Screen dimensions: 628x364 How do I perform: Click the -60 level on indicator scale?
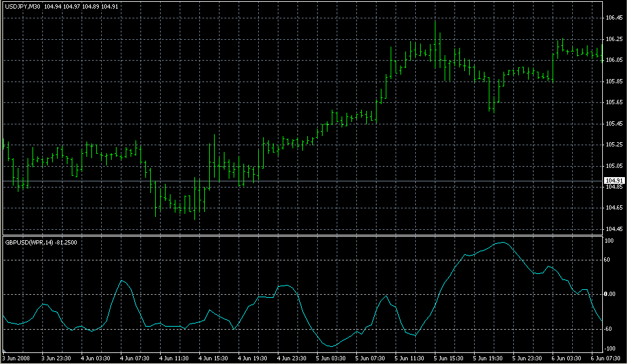tap(608, 329)
